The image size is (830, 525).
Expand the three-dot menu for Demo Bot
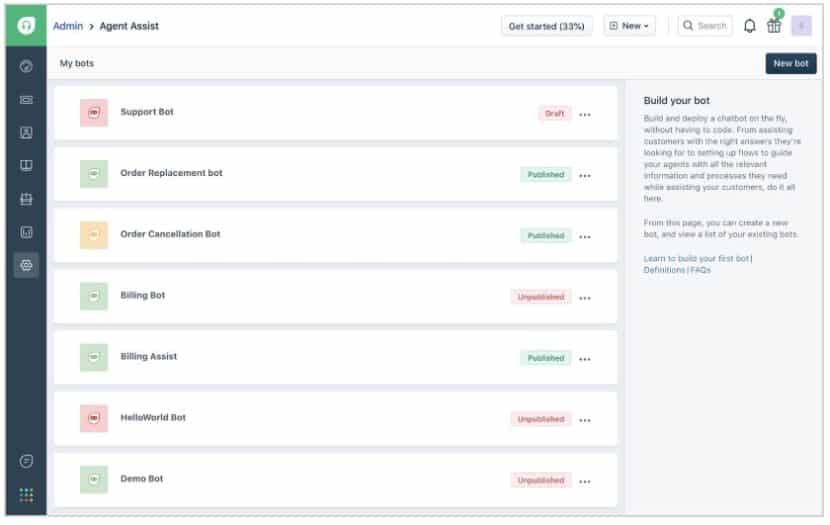pyautogui.click(x=585, y=481)
